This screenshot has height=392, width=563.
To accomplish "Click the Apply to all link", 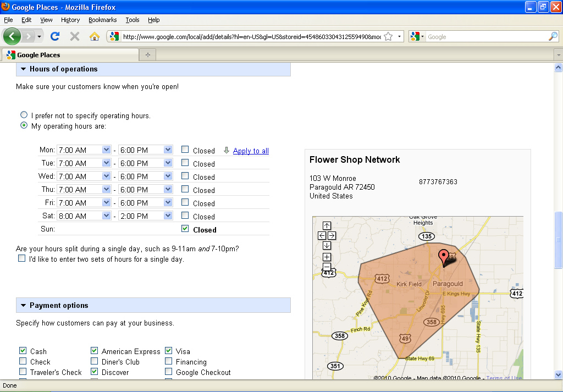I will click(x=251, y=151).
